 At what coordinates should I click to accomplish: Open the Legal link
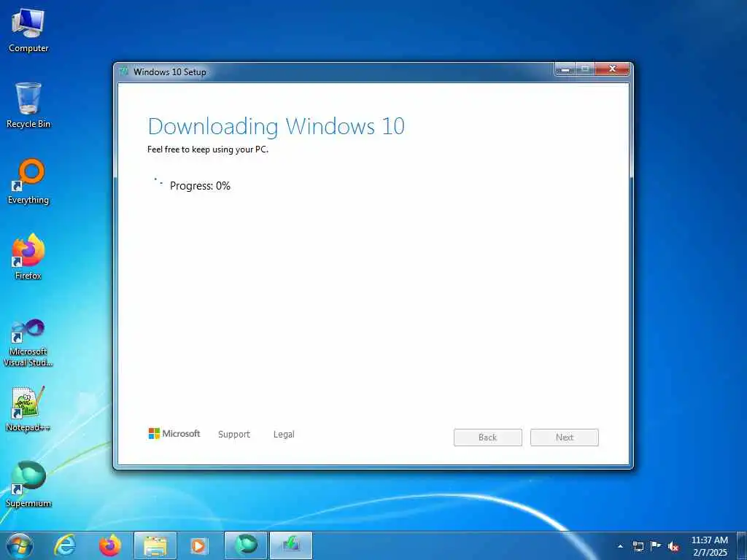click(x=284, y=435)
